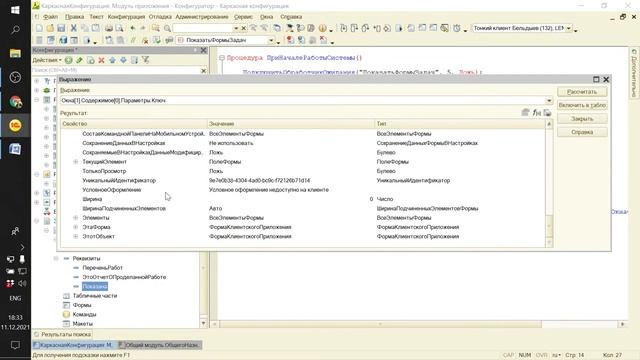
Task: Click the function fx icon above results table
Action: click(536, 113)
